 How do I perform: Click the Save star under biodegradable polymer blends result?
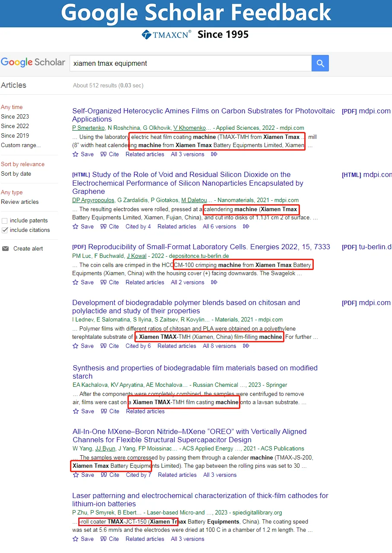pos(75,346)
